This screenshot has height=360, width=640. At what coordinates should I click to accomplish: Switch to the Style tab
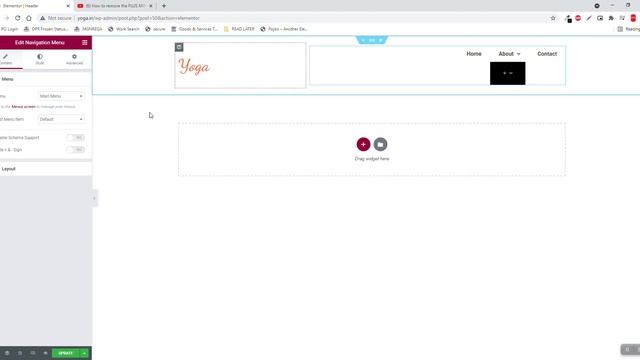click(40, 60)
